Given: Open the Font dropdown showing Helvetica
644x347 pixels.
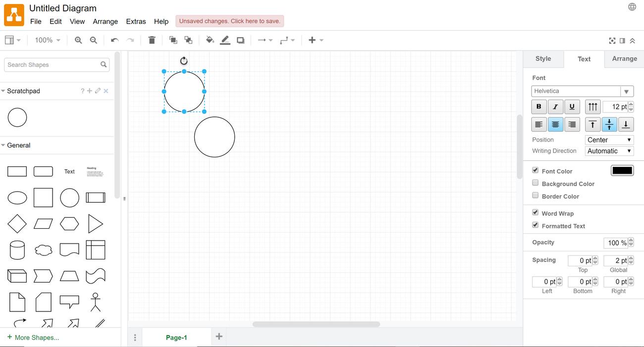Looking at the screenshot, I should point(626,91).
